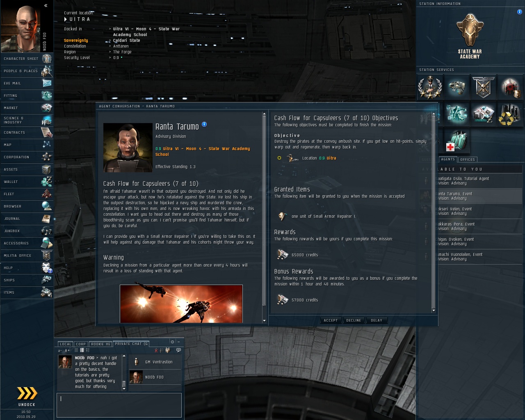Click the speech bubble icon in chat

click(x=178, y=350)
